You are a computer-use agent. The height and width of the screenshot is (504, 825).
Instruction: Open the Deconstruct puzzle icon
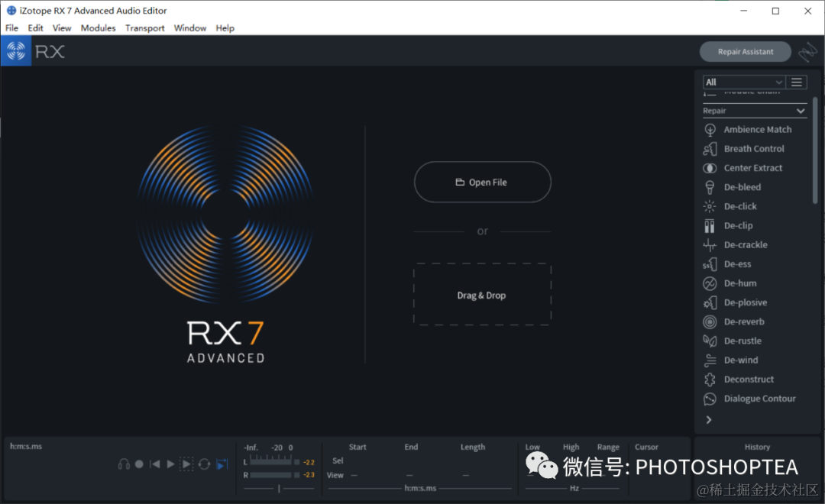(710, 380)
